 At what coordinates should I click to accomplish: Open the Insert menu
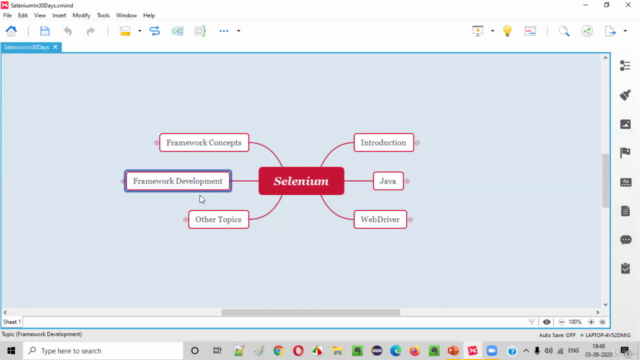tap(59, 16)
